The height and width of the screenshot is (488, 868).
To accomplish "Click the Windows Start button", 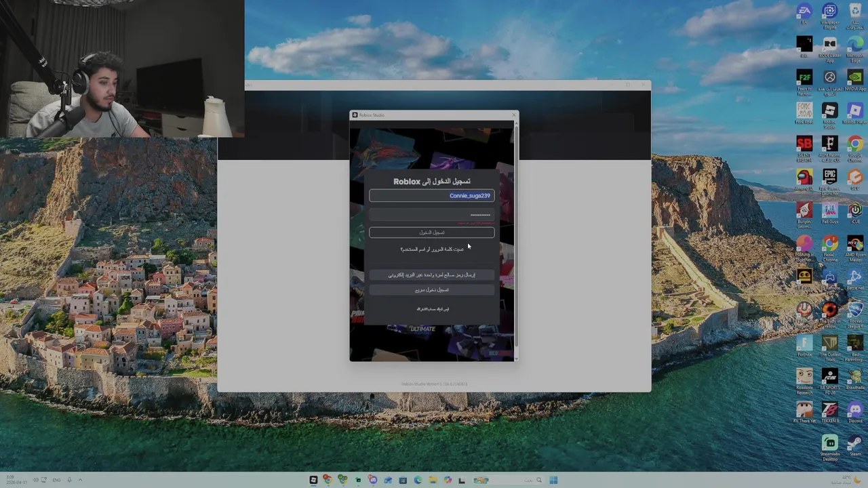I will (553, 481).
